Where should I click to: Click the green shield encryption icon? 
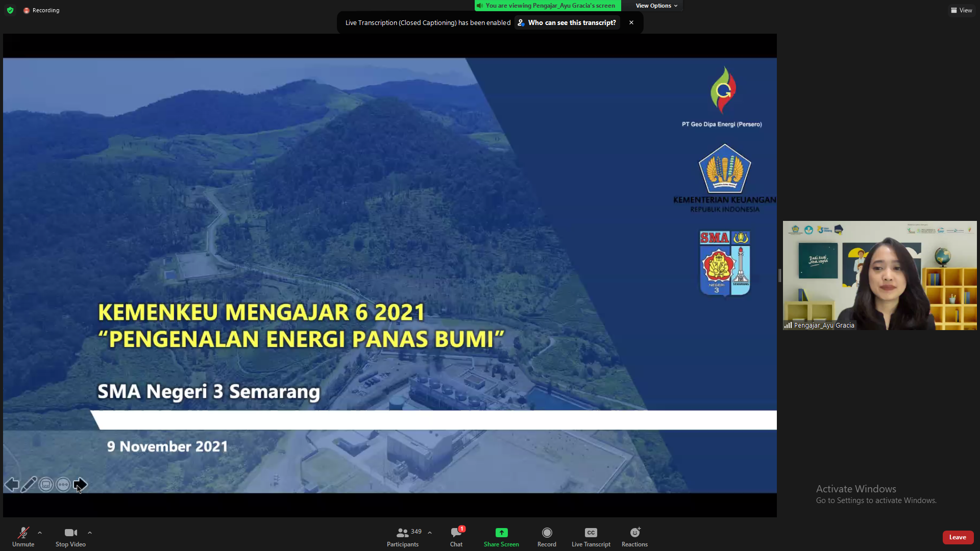(x=10, y=10)
